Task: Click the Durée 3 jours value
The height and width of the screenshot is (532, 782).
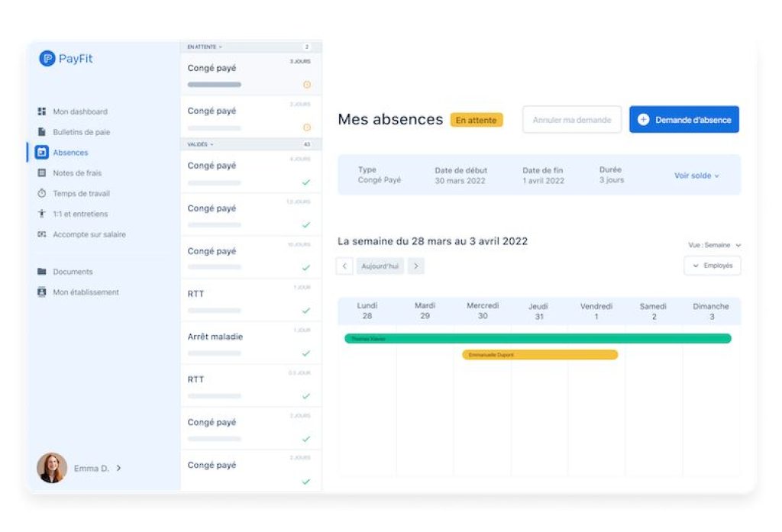Action: point(612,180)
